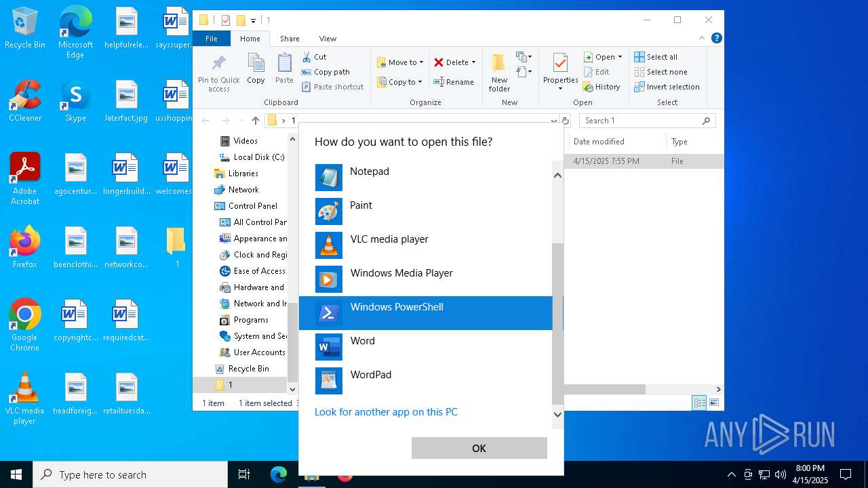The width and height of the screenshot is (868, 488).
Task: Open the Adobe Acrobat desktop shortcut
Action: pyautogui.click(x=24, y=178)
